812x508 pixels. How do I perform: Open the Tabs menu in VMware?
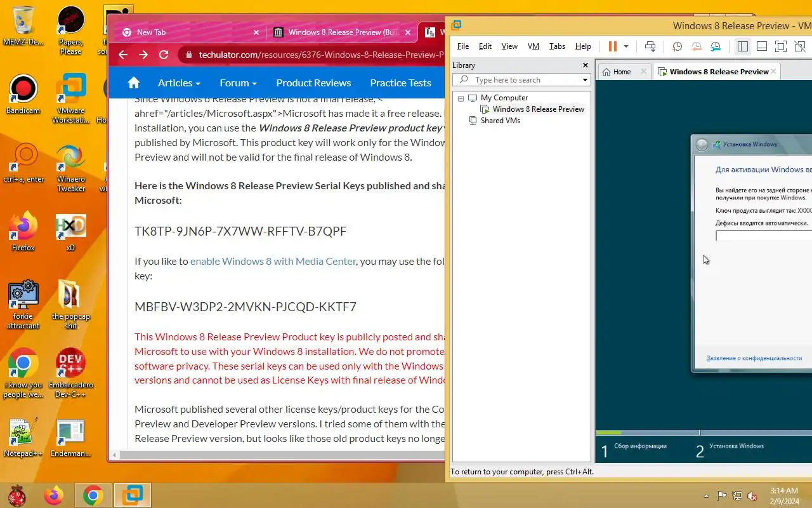[557, 46]
